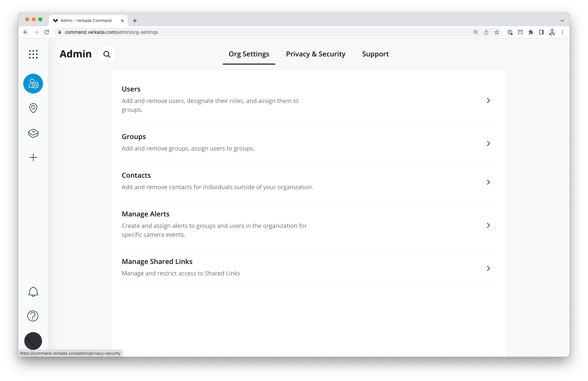Viewport: 588px width, 381px height.
Task: Click the shield extension icon in toolbar
Action: [x=510, y=32]
